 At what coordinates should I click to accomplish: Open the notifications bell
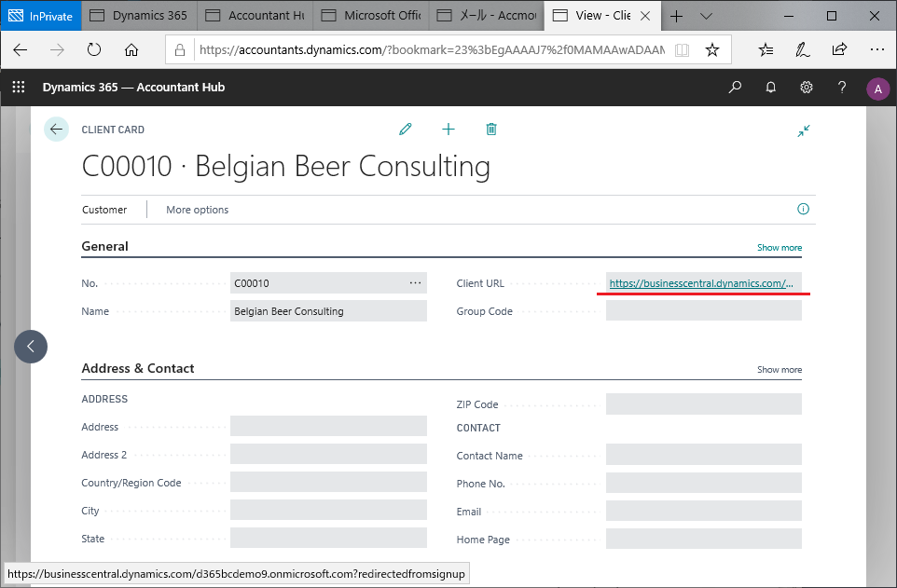click(771, 87)
